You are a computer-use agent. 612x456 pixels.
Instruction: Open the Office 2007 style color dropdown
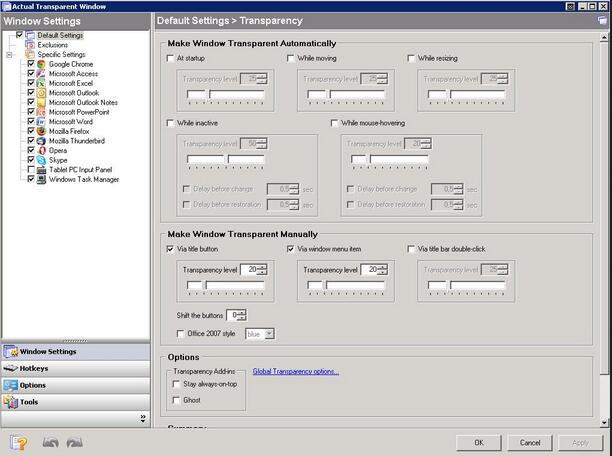(269, 334)
